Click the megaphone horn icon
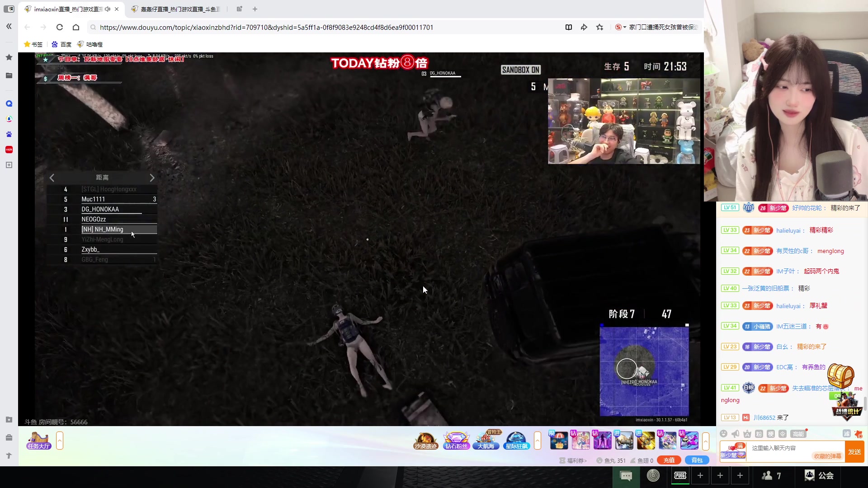Image resolution: width=868 pixels, height=488 pixels. 736,434
